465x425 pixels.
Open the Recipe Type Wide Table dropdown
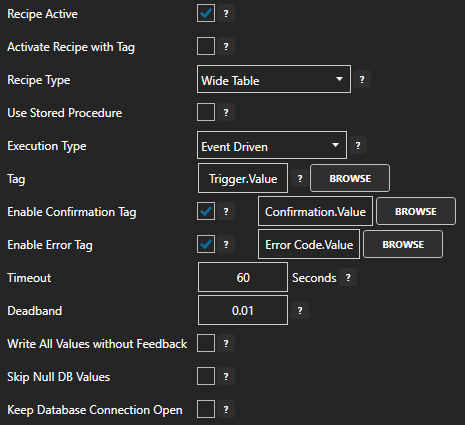274,79
